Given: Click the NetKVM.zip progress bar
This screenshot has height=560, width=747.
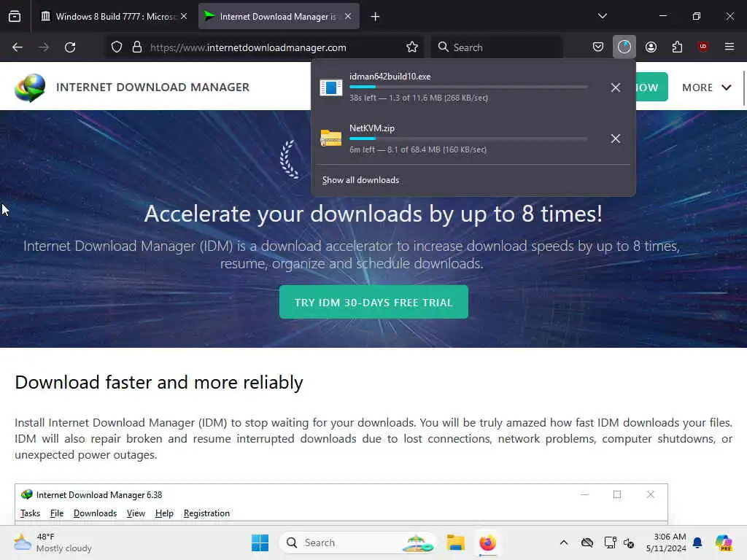Looking at the screenshot, I should (x=468, y=139).
